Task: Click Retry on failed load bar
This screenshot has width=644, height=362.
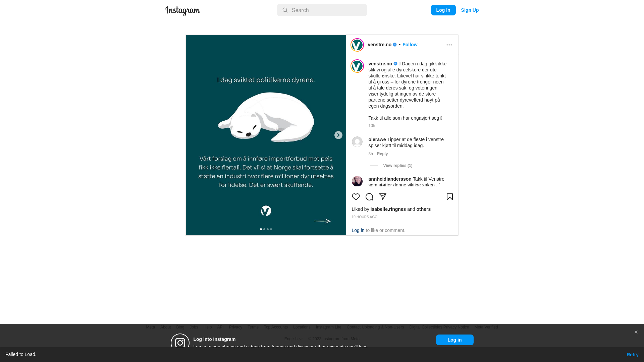Action: pyautogui.click(x=632, y=355)
